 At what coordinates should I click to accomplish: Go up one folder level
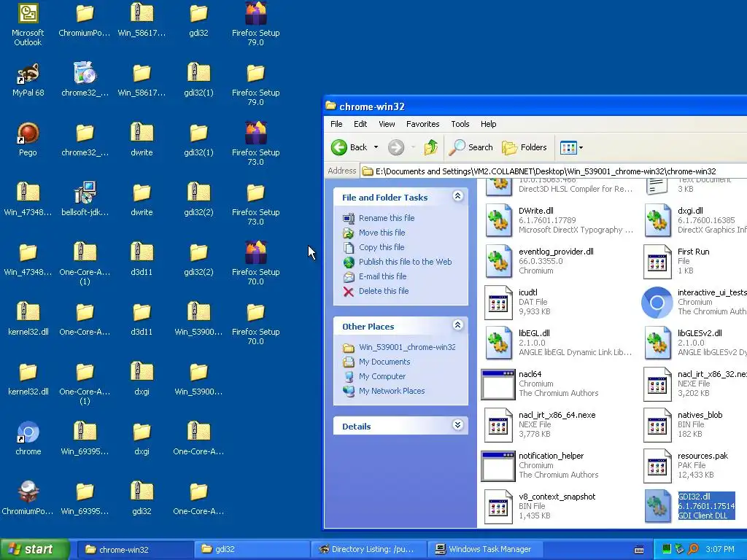[x=430, y=147]
